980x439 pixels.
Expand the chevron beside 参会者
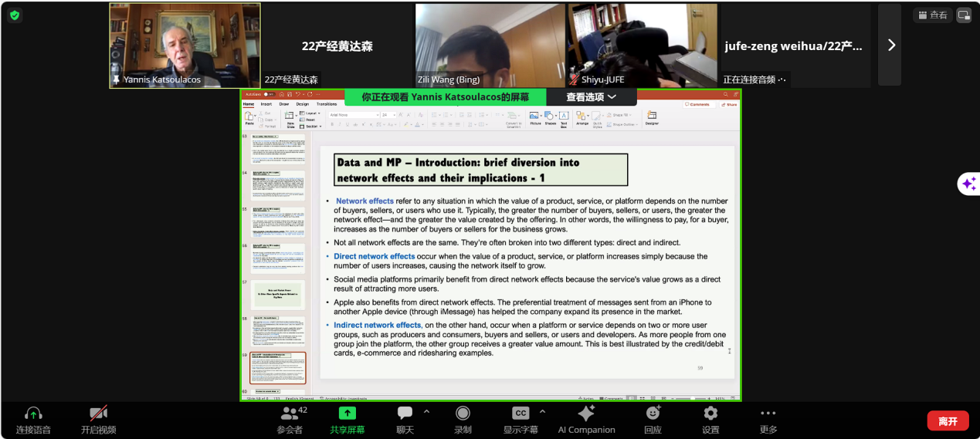[x=312, y=411]
